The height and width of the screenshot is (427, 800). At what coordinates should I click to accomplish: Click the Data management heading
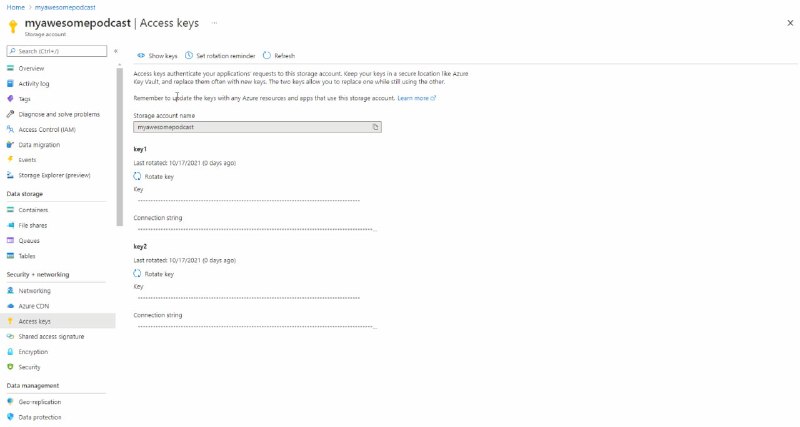point(33,386)
